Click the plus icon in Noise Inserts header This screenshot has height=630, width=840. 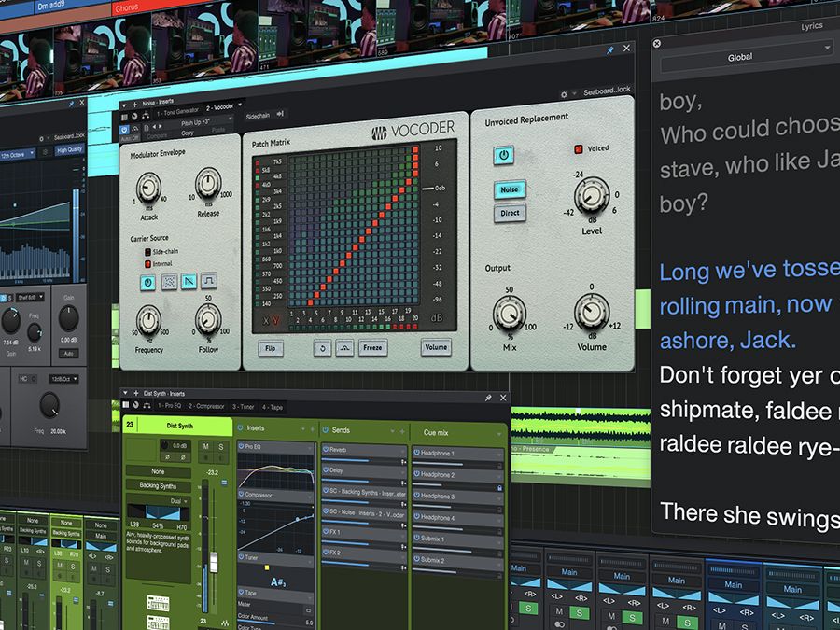click(x=135, y=104)
